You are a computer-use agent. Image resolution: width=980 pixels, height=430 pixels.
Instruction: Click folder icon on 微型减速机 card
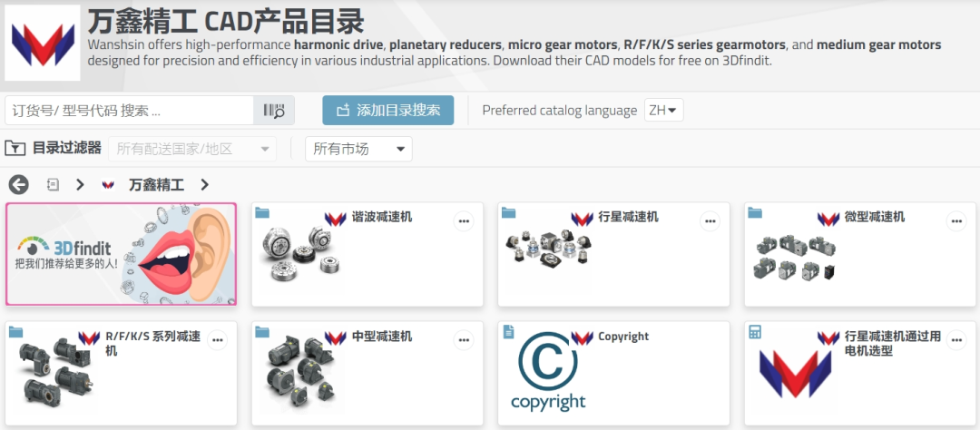pyautogui.click(x=754, y=212)
